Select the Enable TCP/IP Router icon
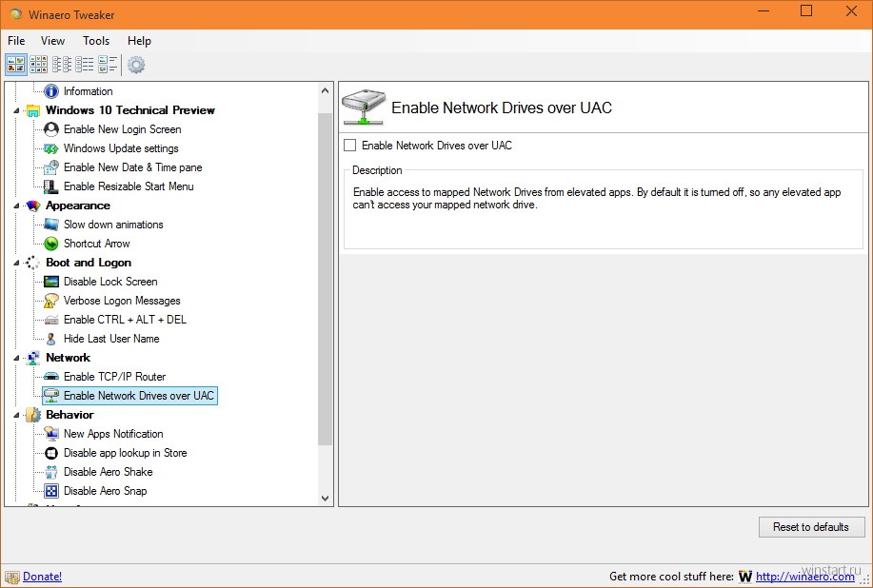This screenshot has width=873, height=588. click(51, 377)
